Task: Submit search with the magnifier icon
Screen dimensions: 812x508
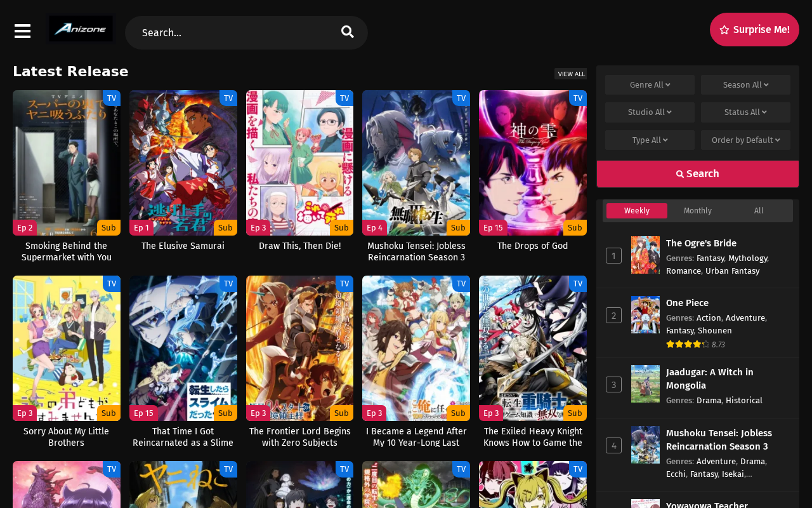Action: pyautogui.click(x=348, y=32)
